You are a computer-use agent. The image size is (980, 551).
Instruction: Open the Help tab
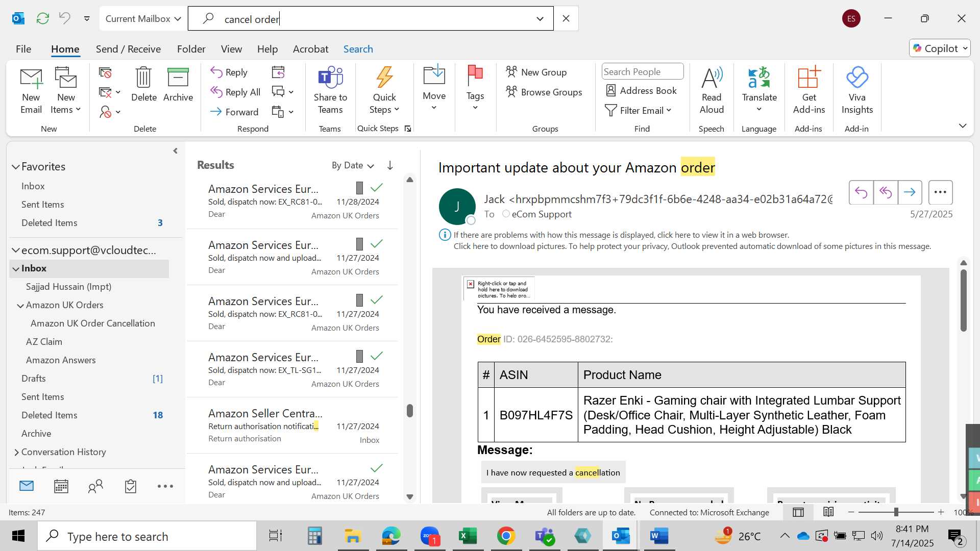[x=267, y=49]
